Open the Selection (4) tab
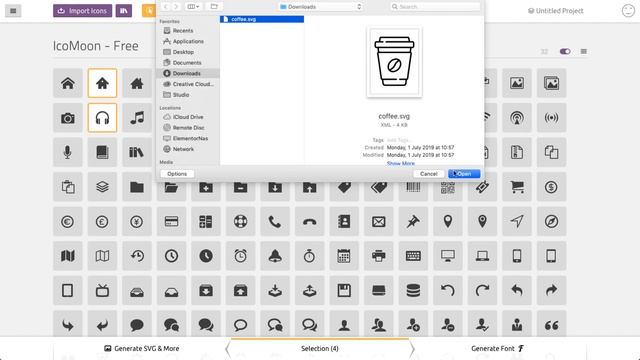The width and height of the screenshot is (640, 360). (320, 349)
